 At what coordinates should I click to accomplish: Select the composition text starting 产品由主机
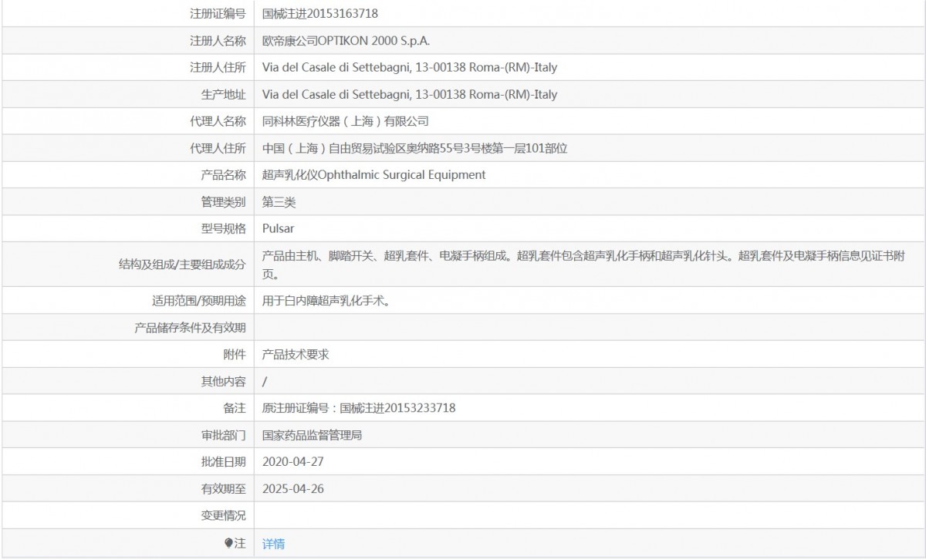[583, 264]
